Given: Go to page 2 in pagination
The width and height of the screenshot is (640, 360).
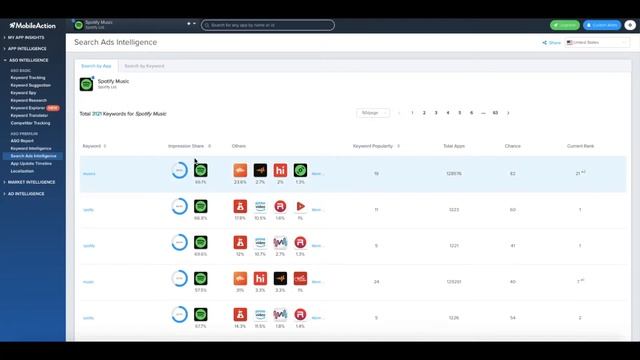Looking at the screenshot, I should 424,113.
